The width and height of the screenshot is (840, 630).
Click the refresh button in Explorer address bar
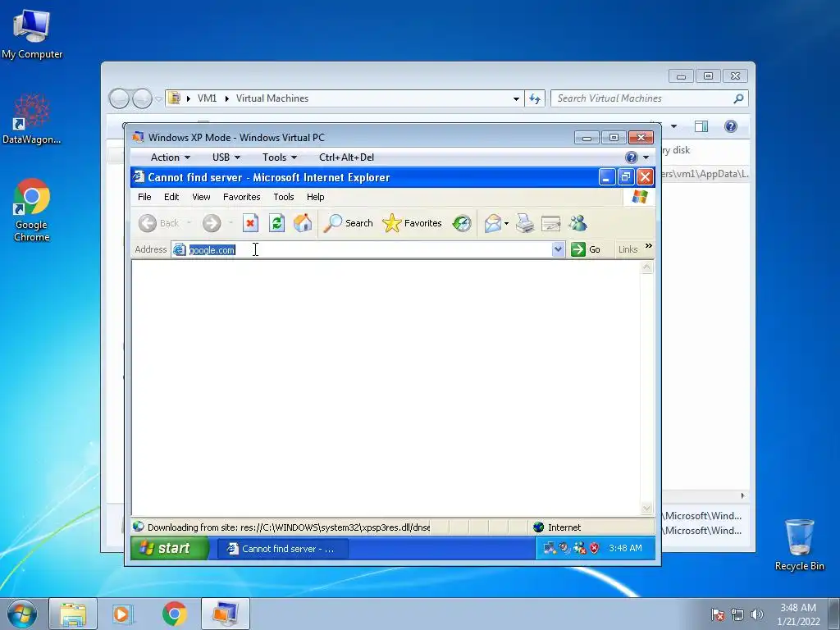click(535, 98)
